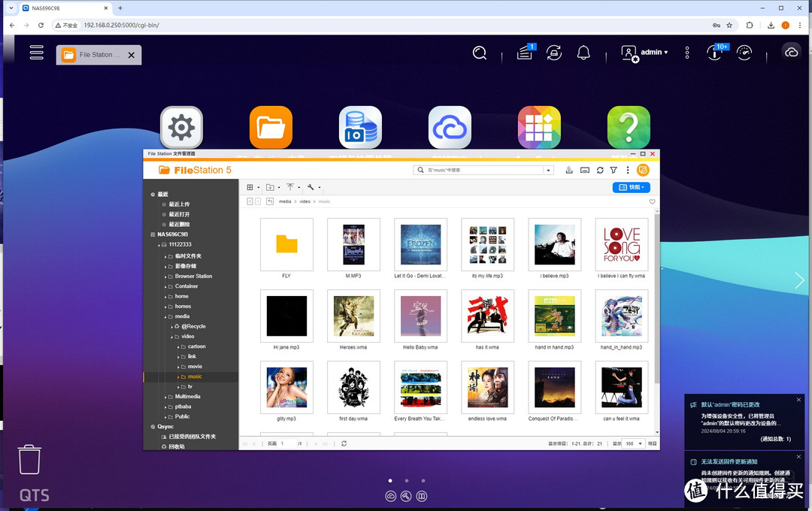
Task: Open the dashboard gauge icon in top bar
Action: pyautogui.click(x=744, y=53)
